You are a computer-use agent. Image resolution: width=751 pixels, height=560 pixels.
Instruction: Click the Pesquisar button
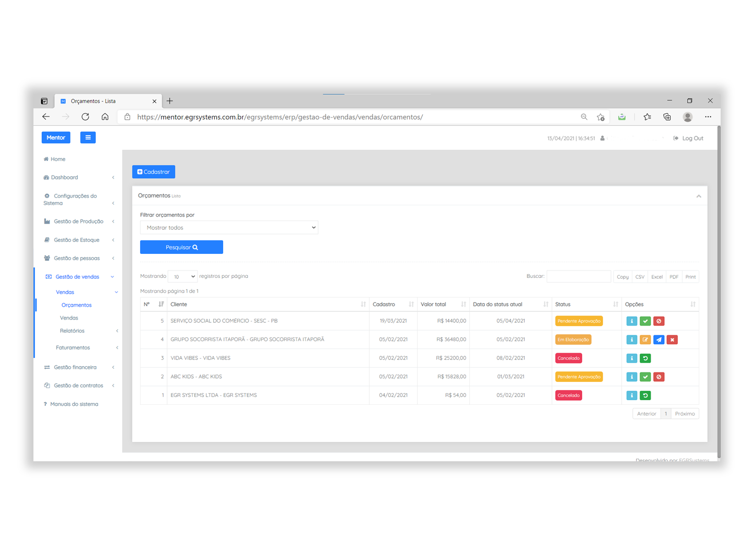pyautogui.click(x=181, y=247)
